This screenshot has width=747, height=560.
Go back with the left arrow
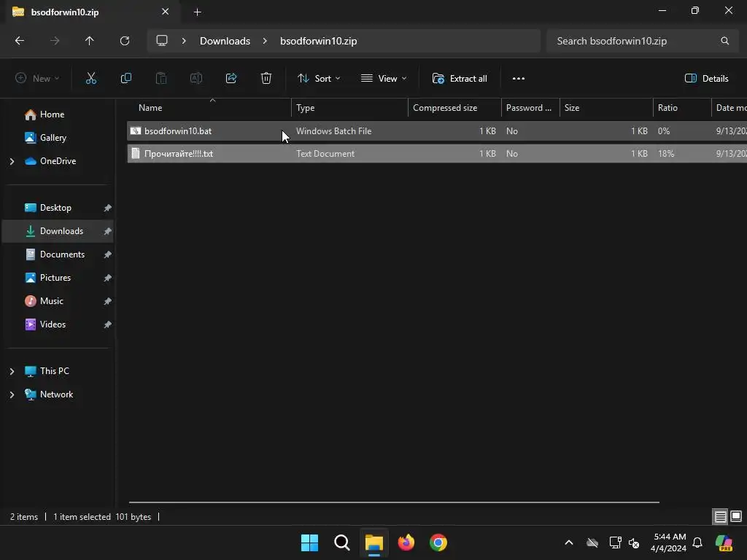coord(20,41)
